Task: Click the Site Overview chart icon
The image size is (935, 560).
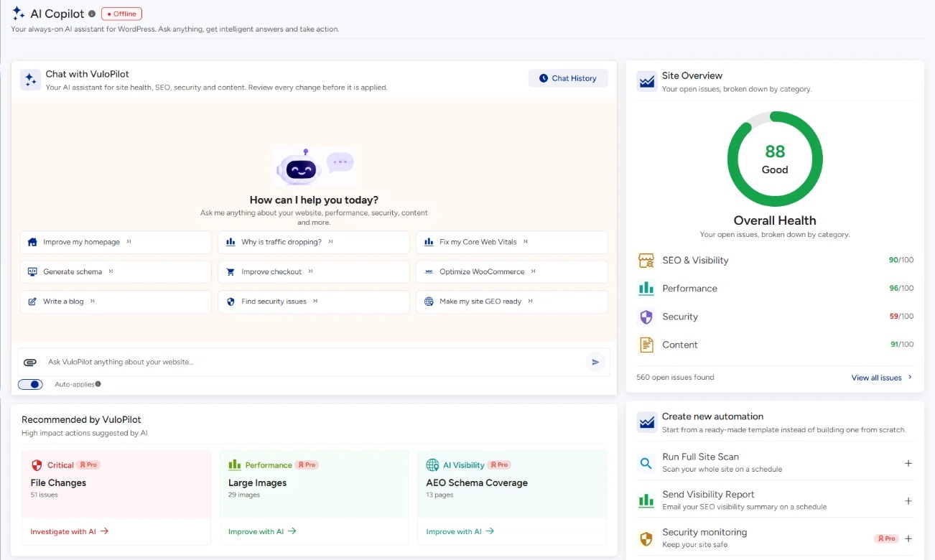Action: [647, 81]
